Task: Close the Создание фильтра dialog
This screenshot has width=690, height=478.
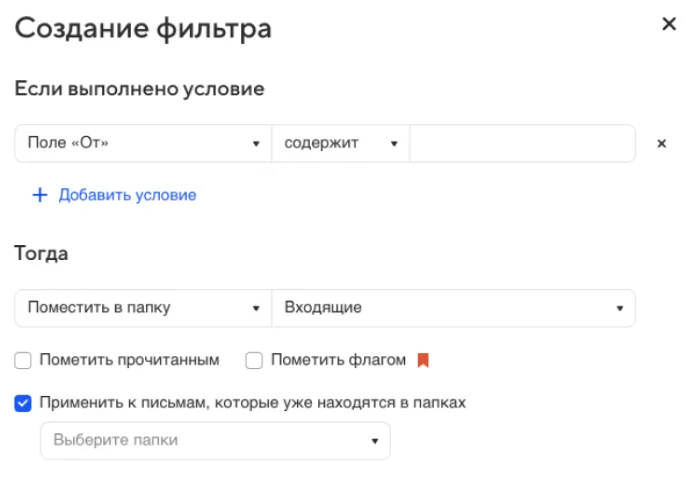Action: (669, 25)
